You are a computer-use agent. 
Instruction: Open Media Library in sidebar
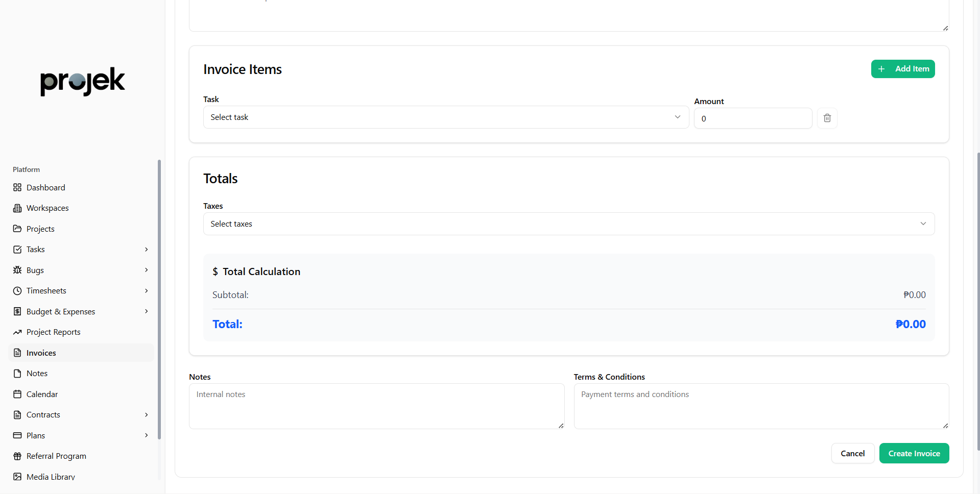click(51, 477)
